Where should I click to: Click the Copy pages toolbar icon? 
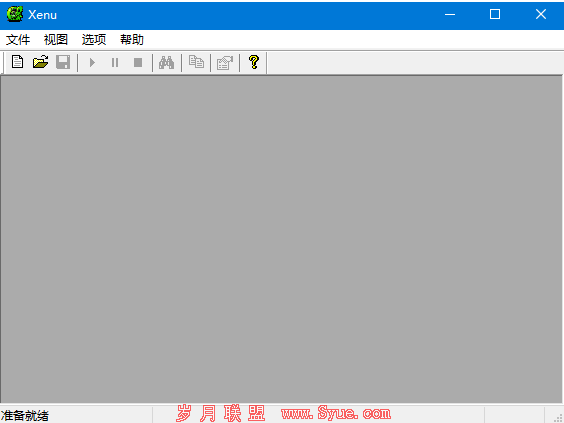[196, 62]
